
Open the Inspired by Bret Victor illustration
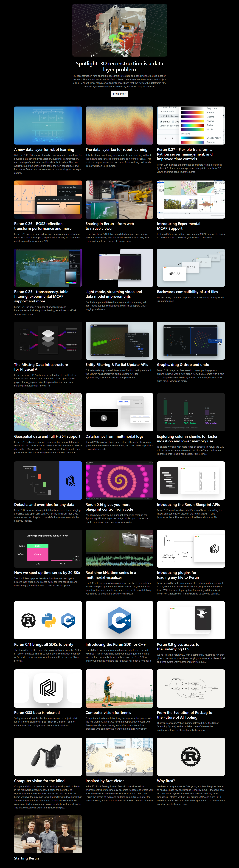(x=120, y=757)
